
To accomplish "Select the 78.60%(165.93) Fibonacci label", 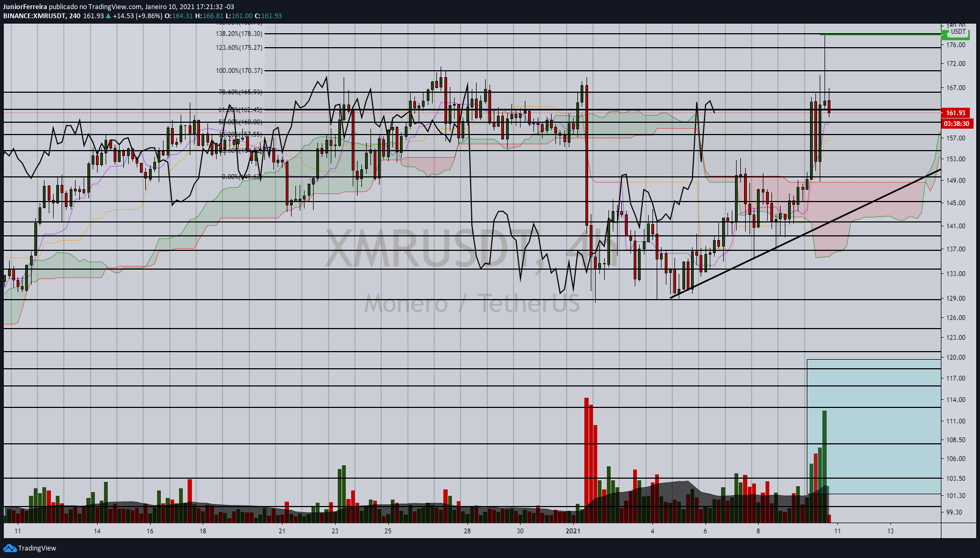I will 240,92.
